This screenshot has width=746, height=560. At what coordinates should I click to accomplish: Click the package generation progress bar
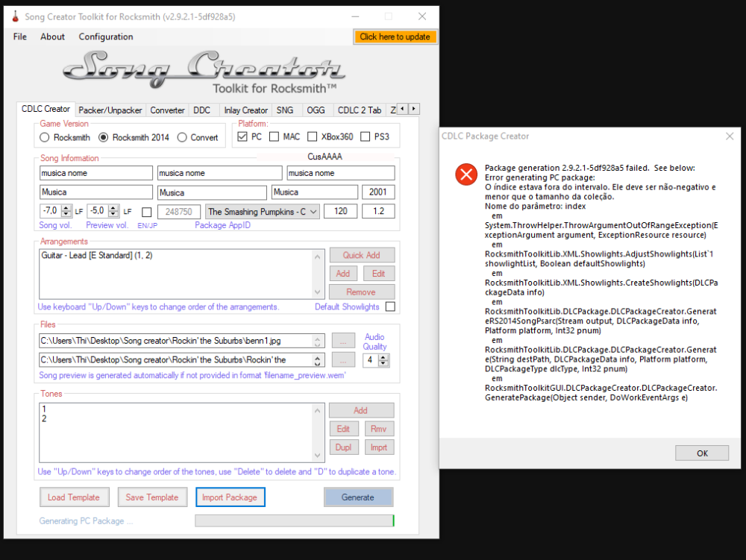click(x=295, y=520)
